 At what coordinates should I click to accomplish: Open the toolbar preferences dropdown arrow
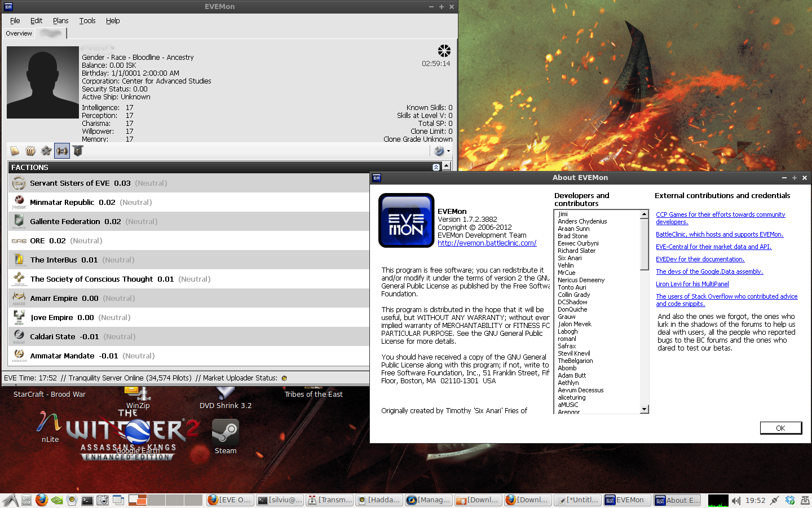point(448,151)
